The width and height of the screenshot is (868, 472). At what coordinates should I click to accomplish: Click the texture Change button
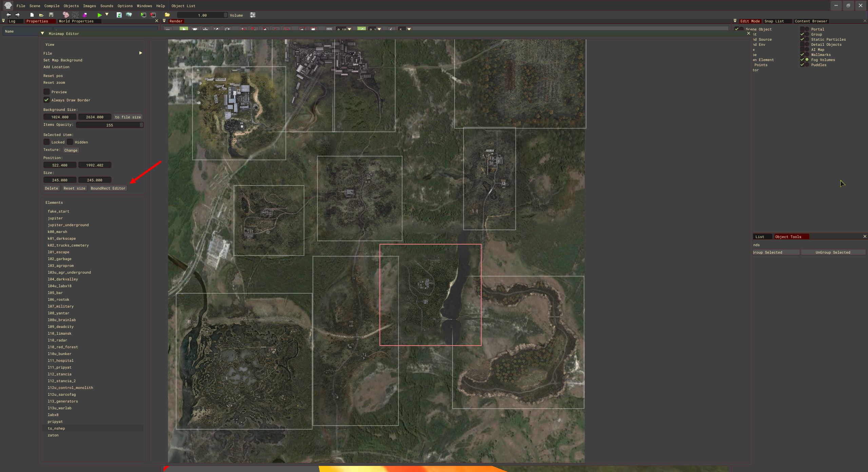pos(71,150)
